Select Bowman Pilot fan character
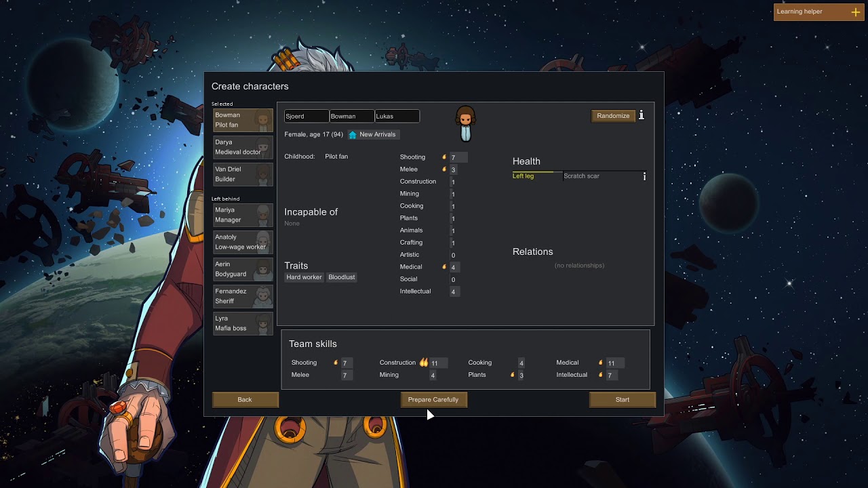Image resolution: width=868 pixels, height=488 pixels. [x=243, y=120]
